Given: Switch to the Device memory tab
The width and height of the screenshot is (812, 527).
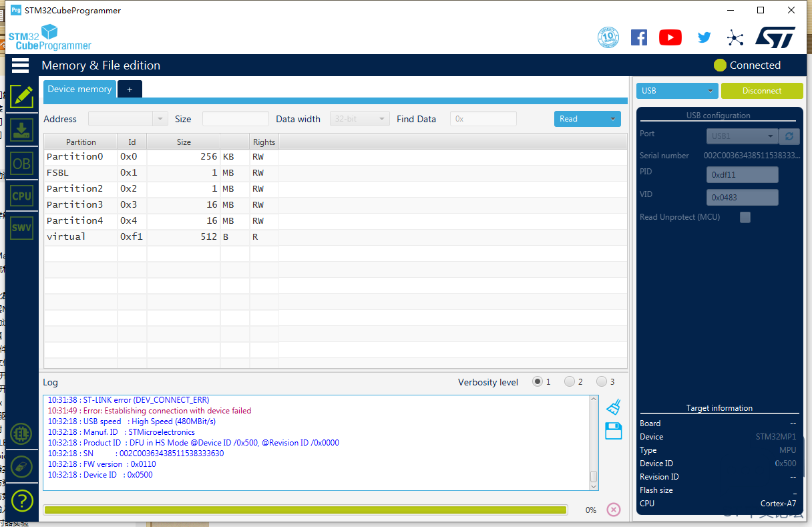Looking at the screenshot, I should 79,89.
